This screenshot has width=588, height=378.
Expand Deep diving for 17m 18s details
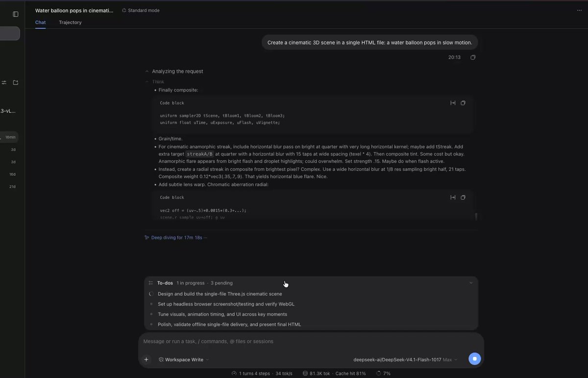pyautogui.click(x=175, y=237)
